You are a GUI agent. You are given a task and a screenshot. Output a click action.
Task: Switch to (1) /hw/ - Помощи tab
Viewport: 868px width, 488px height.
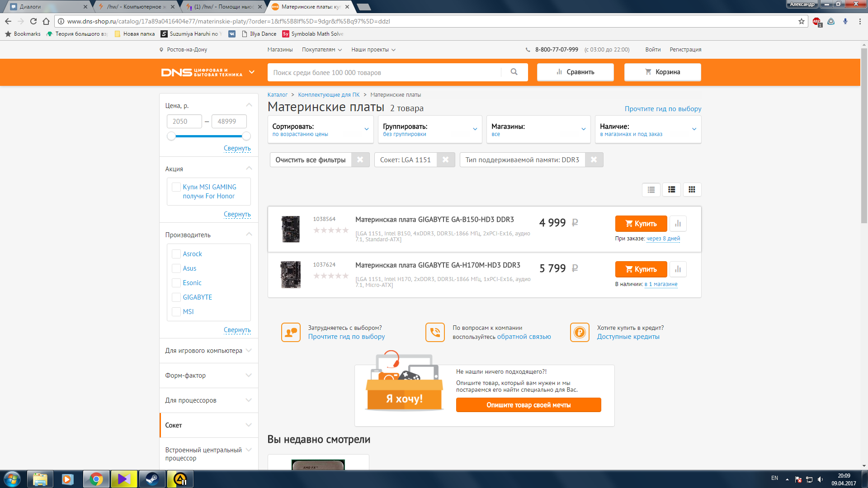[x=224, y=7]
